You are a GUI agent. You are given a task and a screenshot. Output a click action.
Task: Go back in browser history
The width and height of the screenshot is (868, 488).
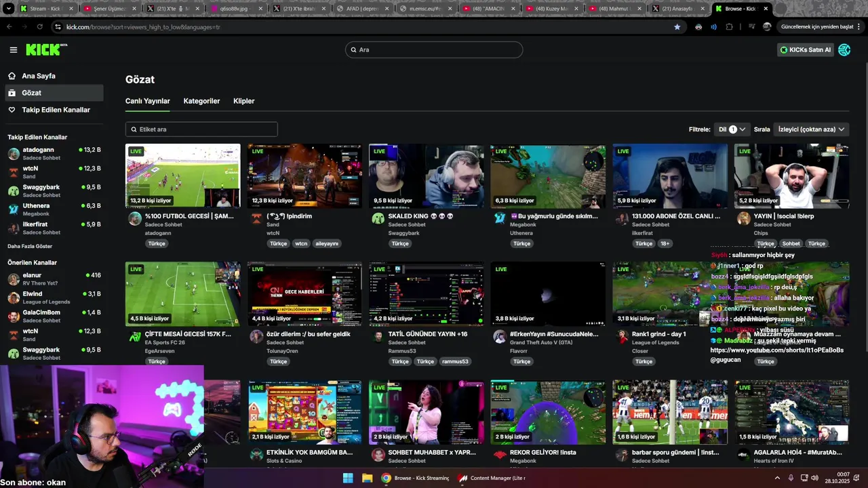(9, 27)
